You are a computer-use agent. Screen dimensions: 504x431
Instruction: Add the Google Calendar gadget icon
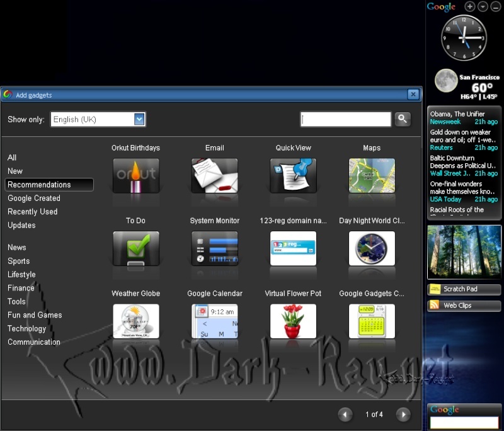click(x=214, y=321)
